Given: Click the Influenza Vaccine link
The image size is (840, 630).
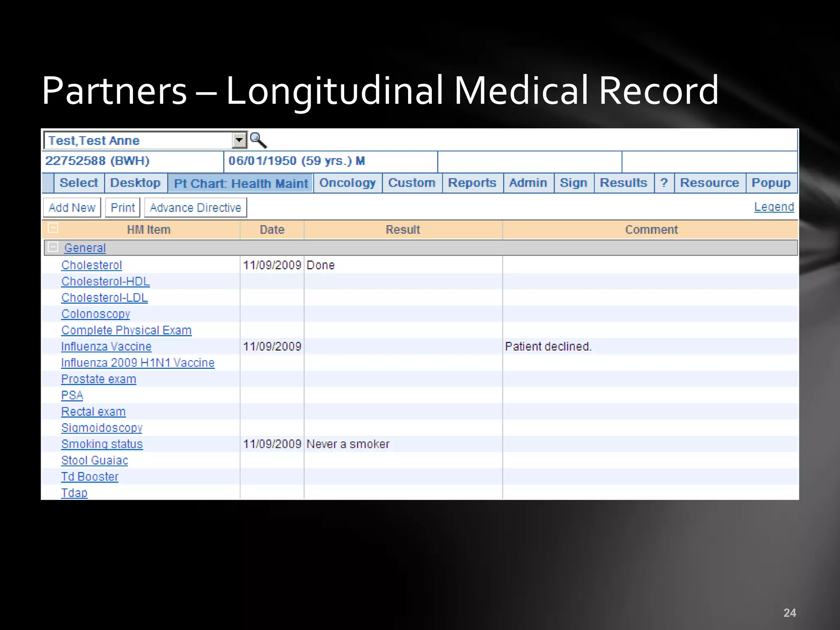Looking at the screenshot, I should pyautogui.click(x=106, y=347).
